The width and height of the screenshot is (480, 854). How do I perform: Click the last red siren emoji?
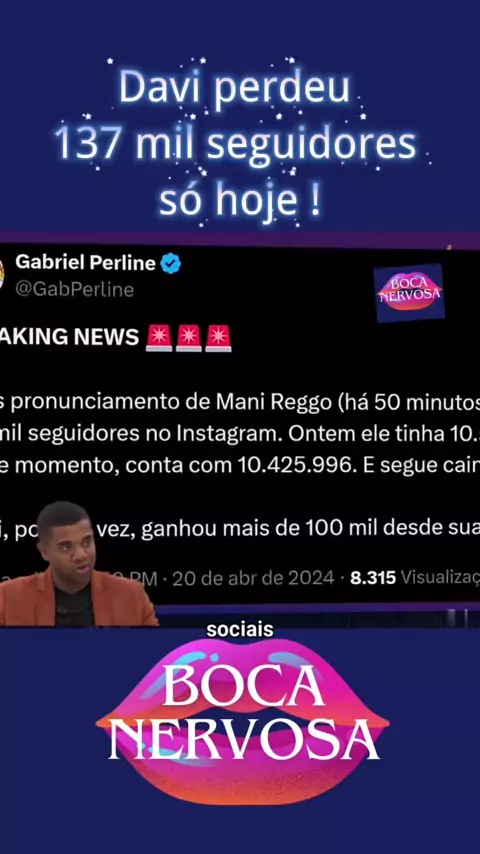tap(218, 338)
